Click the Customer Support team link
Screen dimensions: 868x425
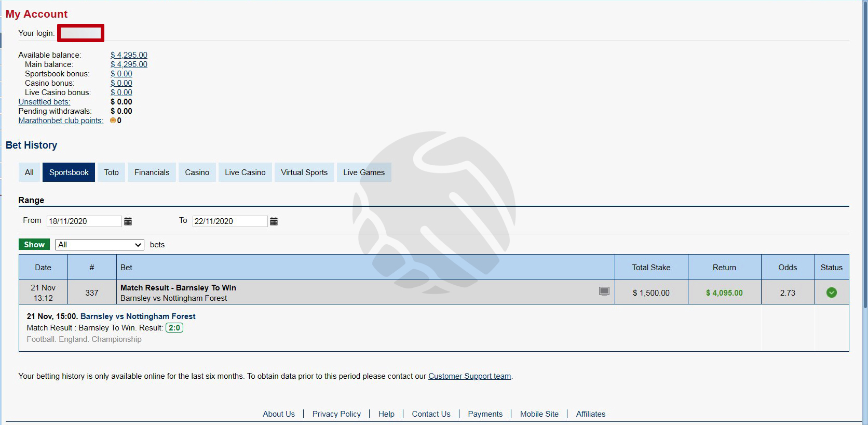pos(470,376)
